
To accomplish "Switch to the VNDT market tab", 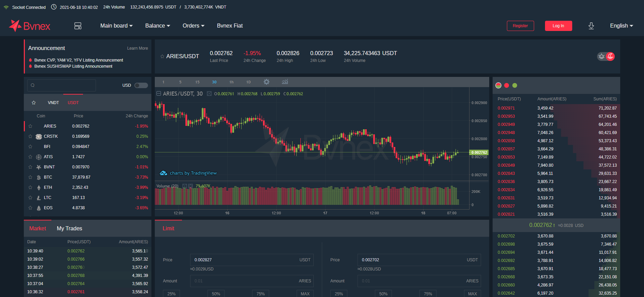I will [x=53, y=103].
